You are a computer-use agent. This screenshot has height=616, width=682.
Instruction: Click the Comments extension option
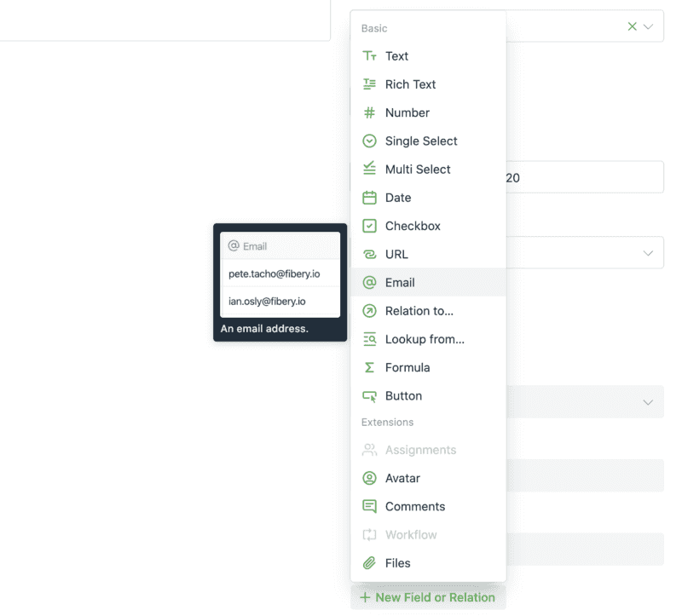point(414,506)
